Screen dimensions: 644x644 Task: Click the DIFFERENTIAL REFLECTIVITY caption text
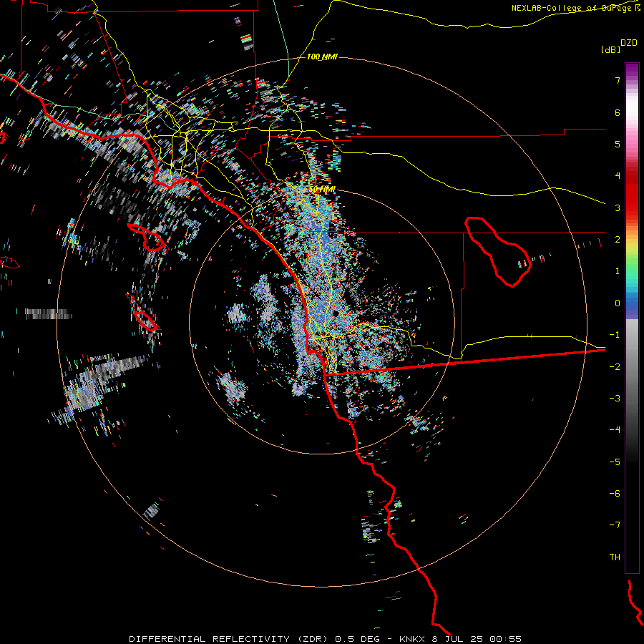coord(209,639)
